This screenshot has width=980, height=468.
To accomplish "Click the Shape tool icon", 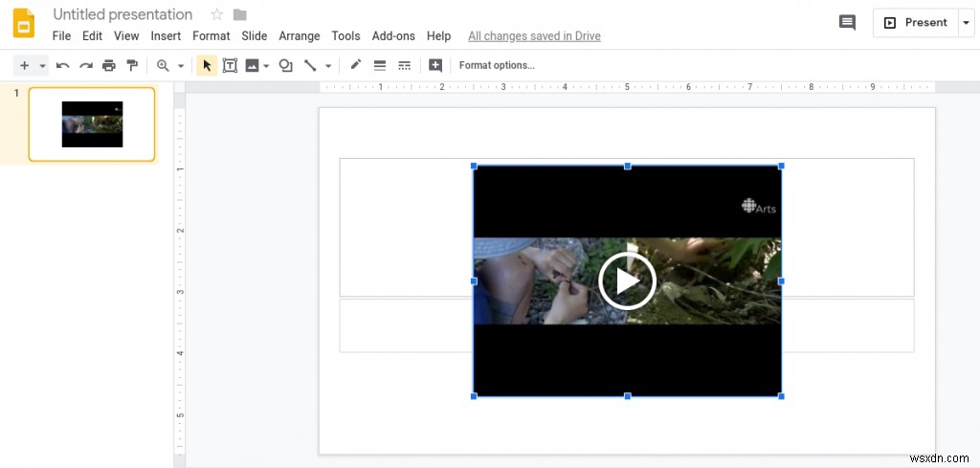I will pyautogui.click(x=284, y=65).
